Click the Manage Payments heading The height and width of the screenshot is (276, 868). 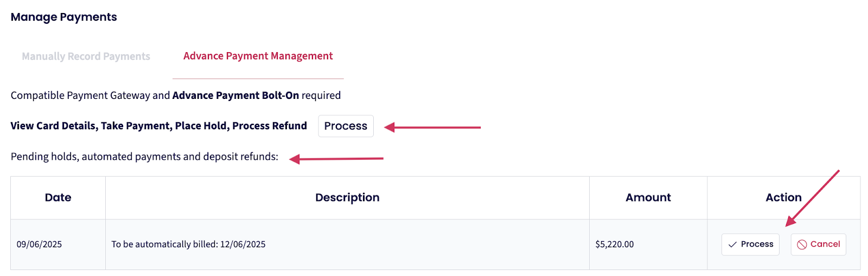pyautogui.click(x=63, y=17)
